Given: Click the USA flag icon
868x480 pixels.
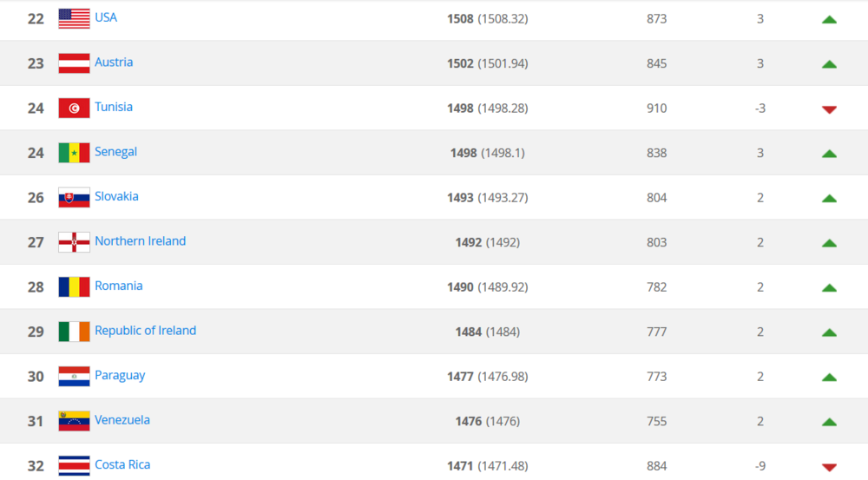Looking at the screenshot, I should pos(74,18).
